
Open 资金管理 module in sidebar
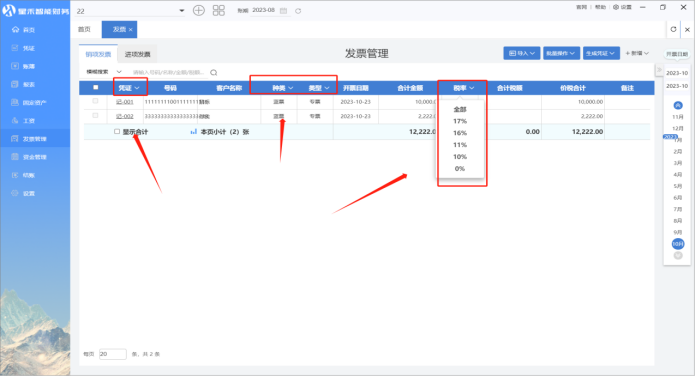tap(35, 157)
